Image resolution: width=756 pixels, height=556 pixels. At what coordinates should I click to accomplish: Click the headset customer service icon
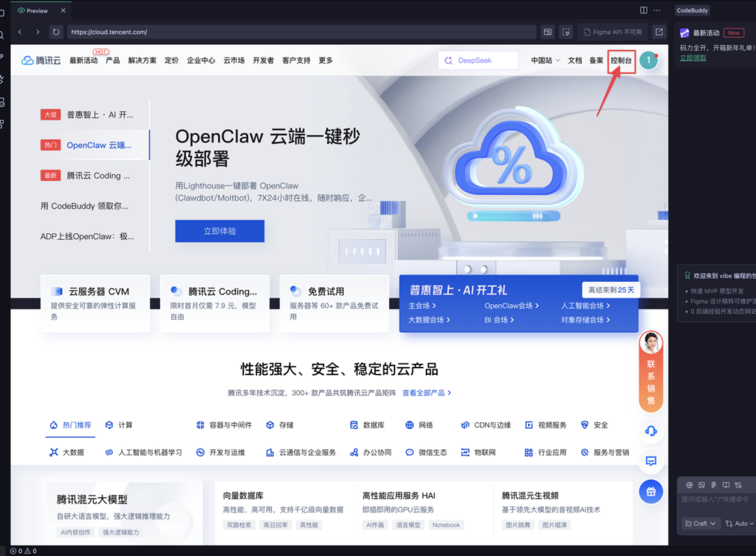coord(651,430)
